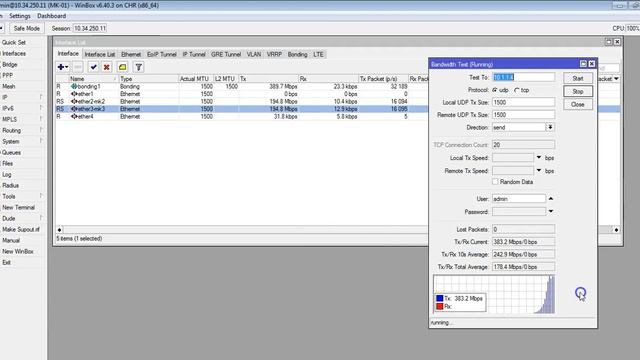Image resolution: width=640 pixels, height=360 pixels.
Task: Switch to the IP Tunnel tab
Action: 194,54
